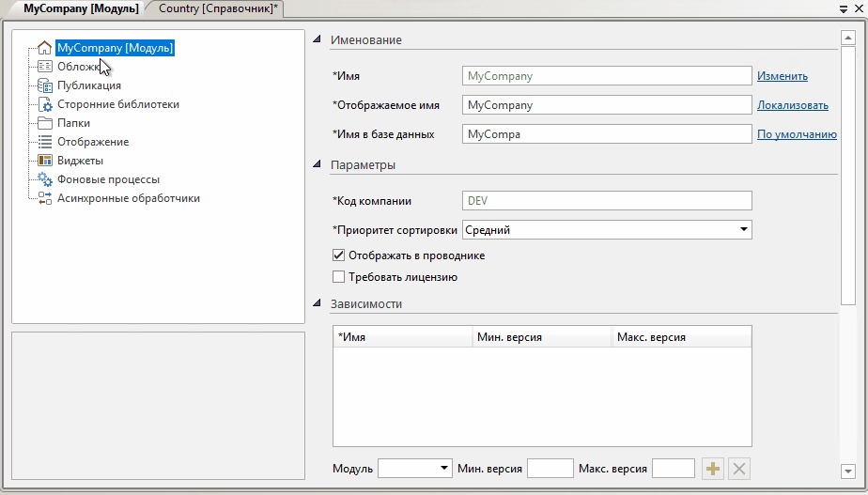Click the Изменить link

click(x=782, y=76)
